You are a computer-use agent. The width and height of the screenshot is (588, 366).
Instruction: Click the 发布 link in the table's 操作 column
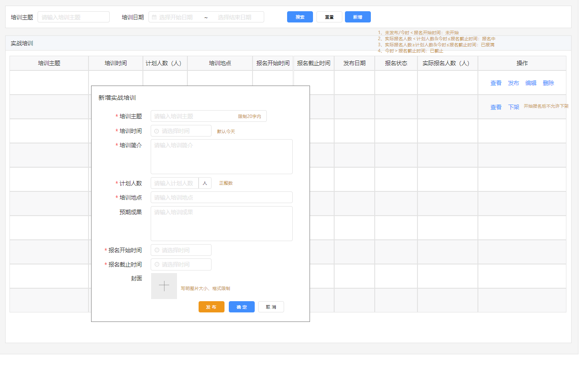click(514, 83)
